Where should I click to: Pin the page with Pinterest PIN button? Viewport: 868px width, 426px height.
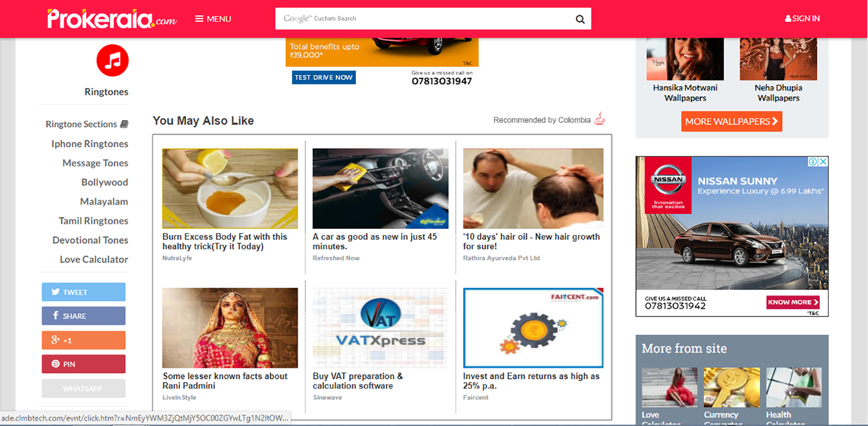click(84, 364)
